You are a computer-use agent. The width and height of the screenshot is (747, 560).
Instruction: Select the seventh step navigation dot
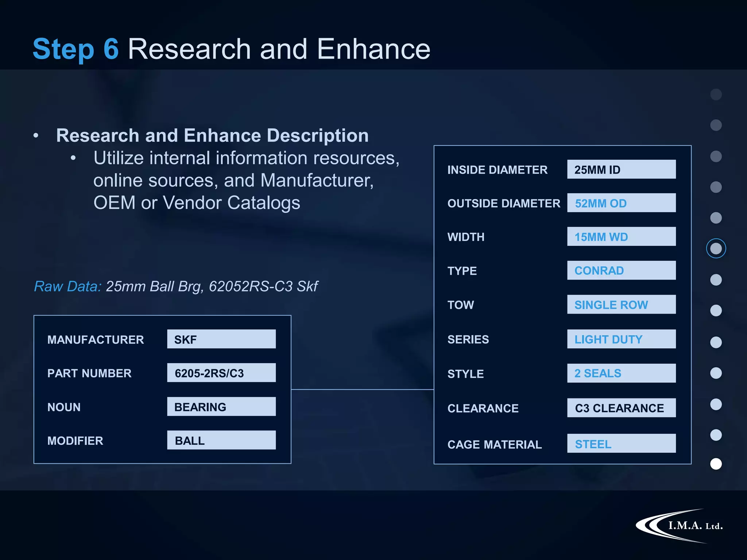click(716, 280)
